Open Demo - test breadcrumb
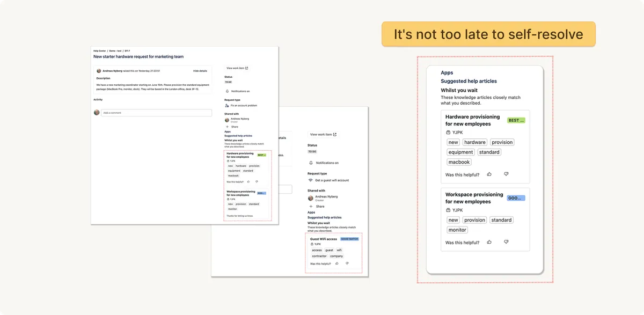Screen dimensions: 644x315 115,51
